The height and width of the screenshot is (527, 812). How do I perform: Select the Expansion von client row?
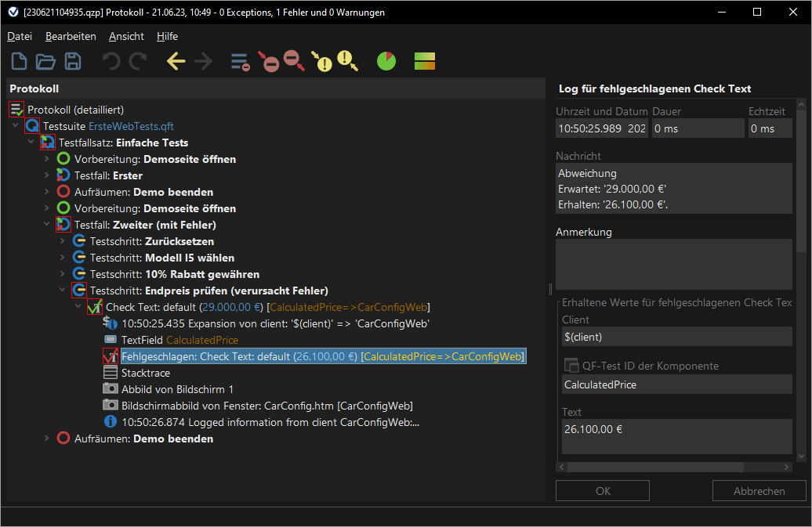275,323
